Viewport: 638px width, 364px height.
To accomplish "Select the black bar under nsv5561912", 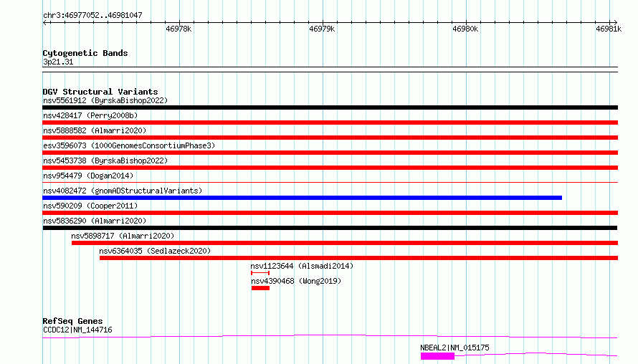I will [x=330, y=107].
